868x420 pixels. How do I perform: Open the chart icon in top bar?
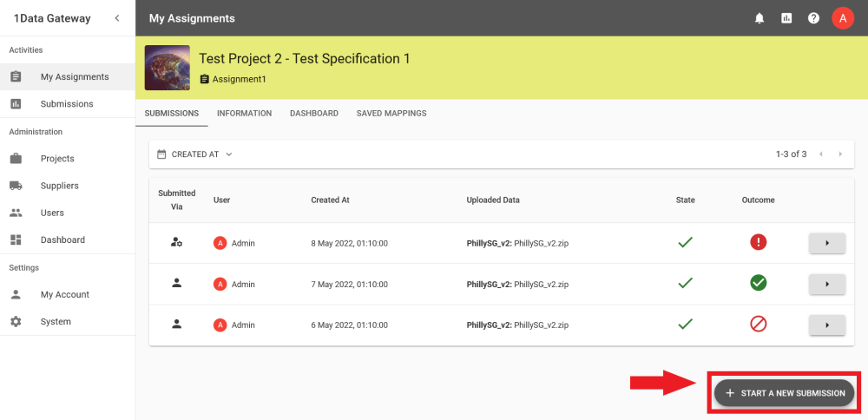[786, 18]
